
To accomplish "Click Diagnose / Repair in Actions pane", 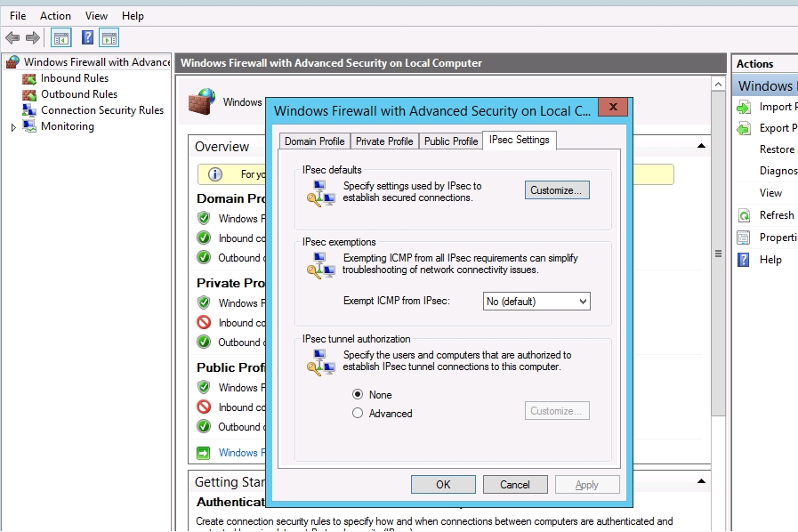I will point(778,171).
